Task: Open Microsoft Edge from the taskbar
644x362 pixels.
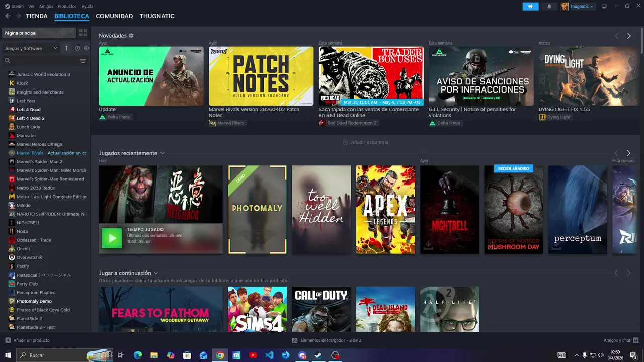Action: pyautogui.click(x=138, y=355)
